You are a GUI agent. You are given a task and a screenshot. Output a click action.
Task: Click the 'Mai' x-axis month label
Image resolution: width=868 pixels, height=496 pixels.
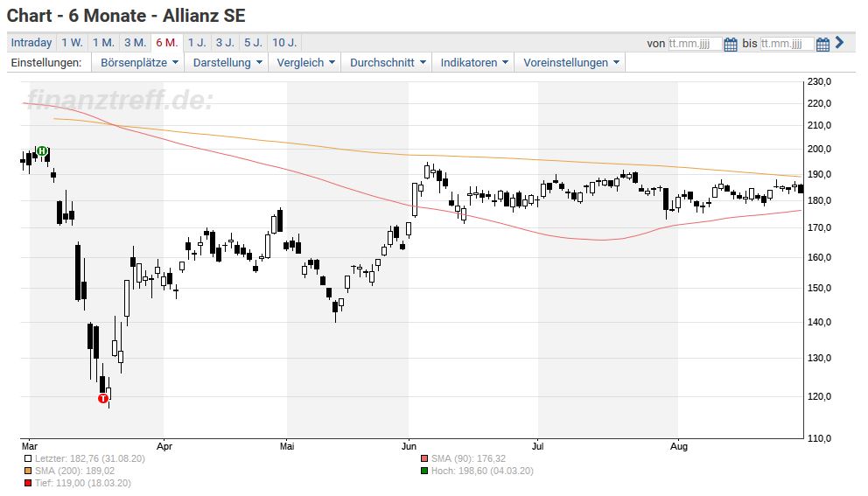click(287, 446)
